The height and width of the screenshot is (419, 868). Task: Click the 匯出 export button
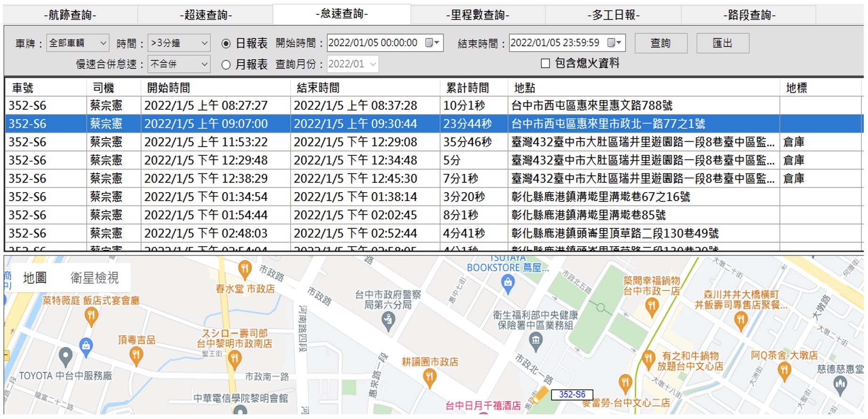click(722, 43)
